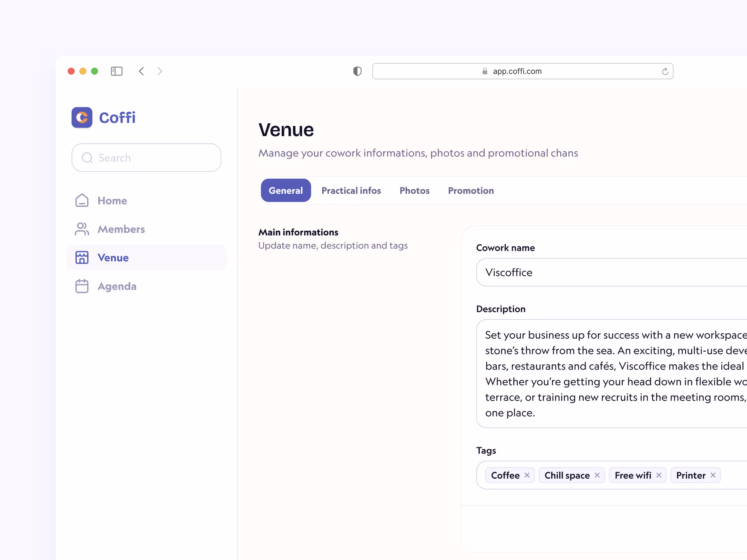Click the search magnifier icon
The height and width of the screenshot is (560, 747).
click(x=87, y=157)
